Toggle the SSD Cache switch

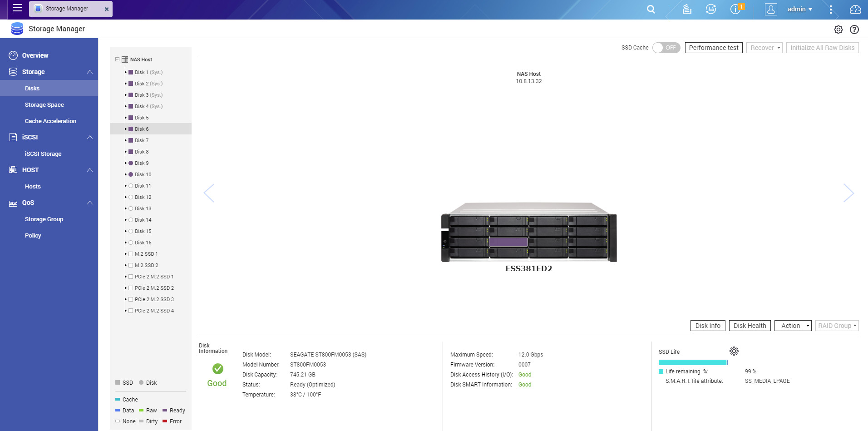coord(666,48)
